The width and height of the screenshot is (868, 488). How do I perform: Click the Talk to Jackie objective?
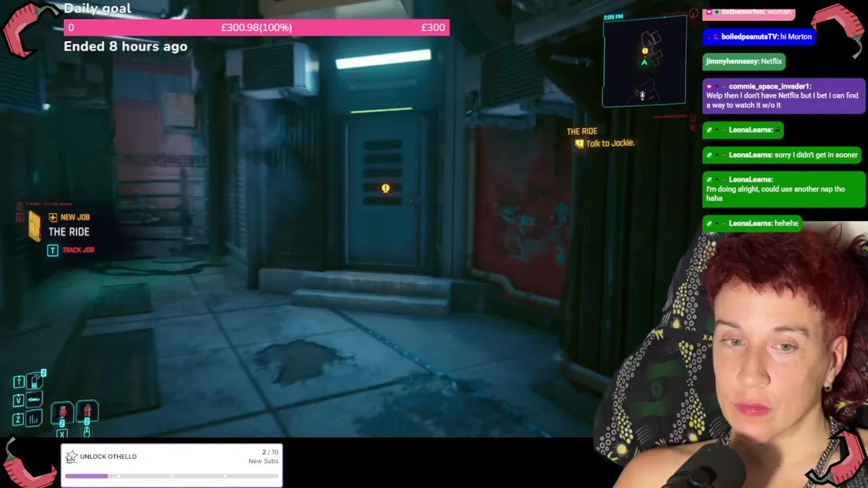[x=610, y=144]
